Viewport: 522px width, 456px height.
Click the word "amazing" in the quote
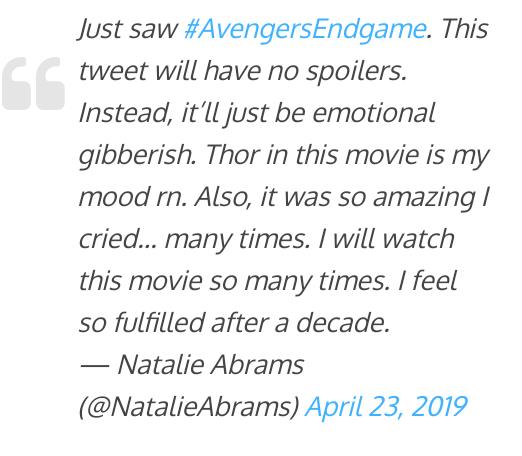(424, 198)
